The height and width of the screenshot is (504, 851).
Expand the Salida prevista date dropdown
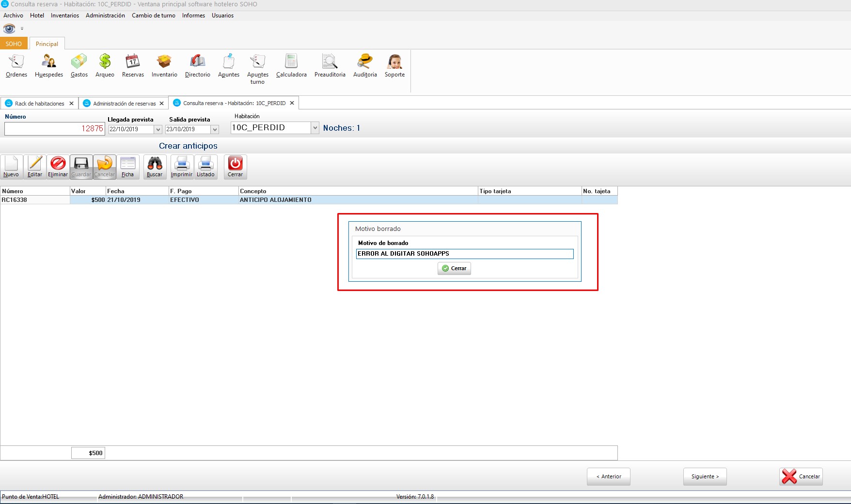pyautogui.click(x=215, y=130)
